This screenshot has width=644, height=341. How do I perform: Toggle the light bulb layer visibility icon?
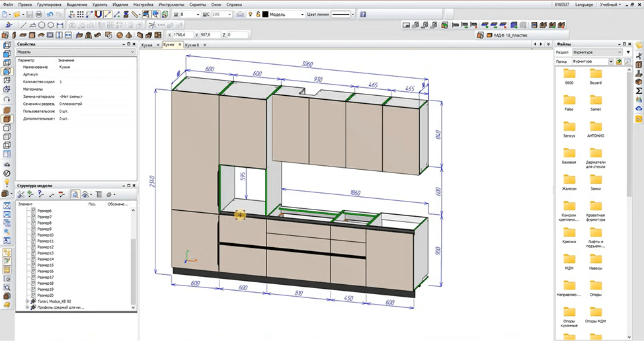click(x=251, y=15)
